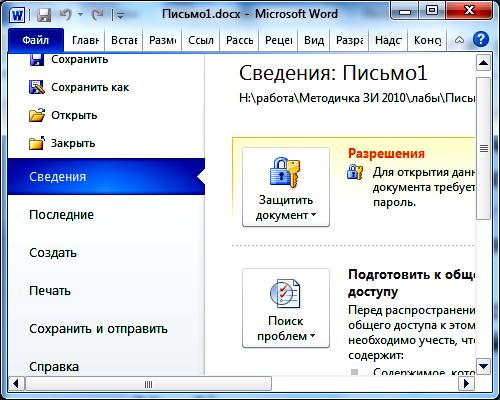500x400 pixels.
Task: Choose Закрыть in the File menu
Action: pos(73,143)
